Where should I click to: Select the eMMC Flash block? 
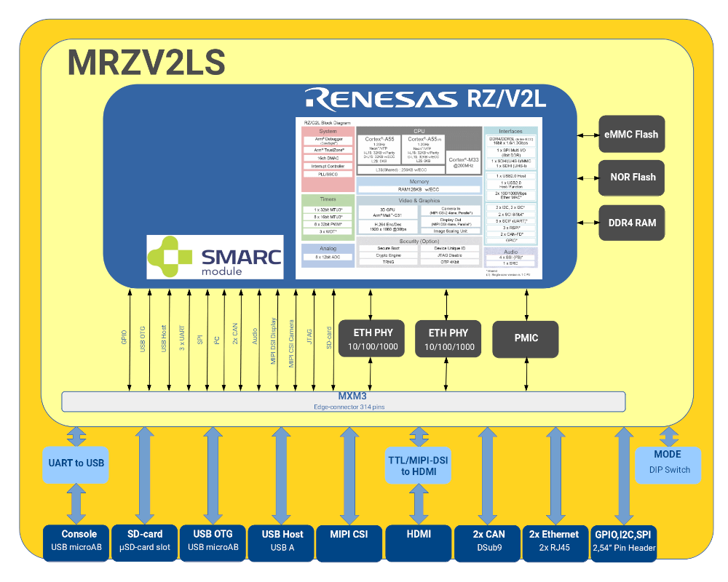point(631,134)
